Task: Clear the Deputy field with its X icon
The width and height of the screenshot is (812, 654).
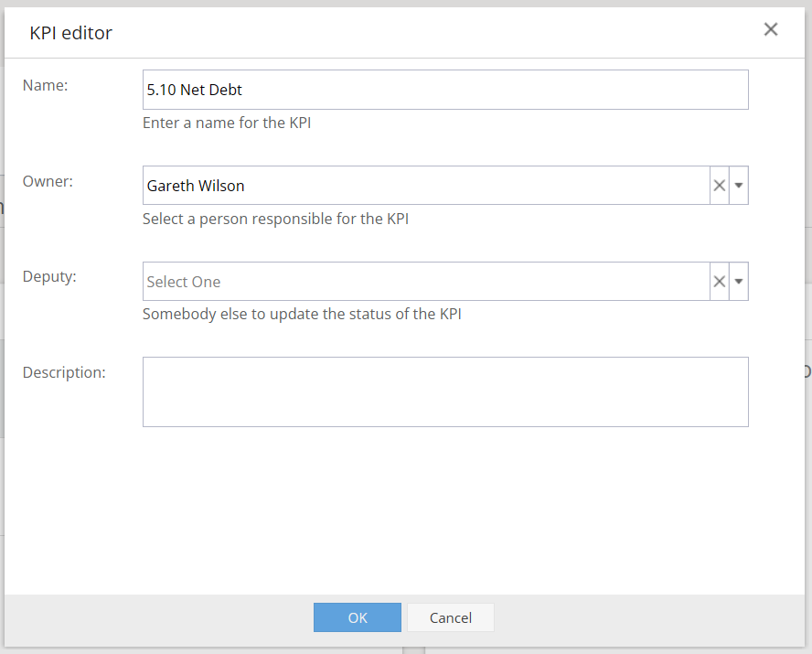Action: [x=719, y=281]
